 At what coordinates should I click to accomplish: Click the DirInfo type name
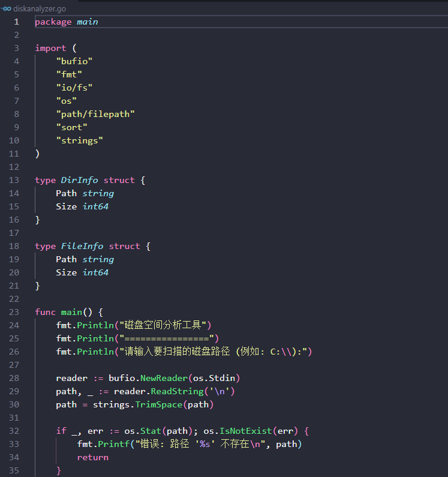pyautogui.click(x=79, y=180)
